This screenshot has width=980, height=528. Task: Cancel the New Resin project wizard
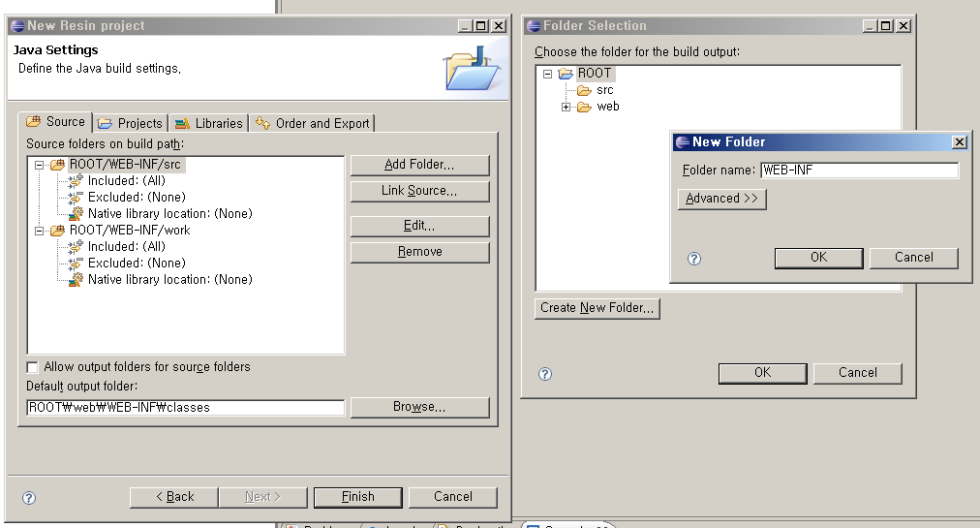click(x=453, y=497)
